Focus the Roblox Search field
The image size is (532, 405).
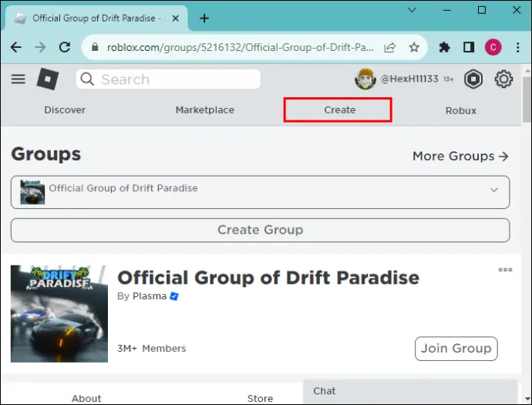(x=168, y=79)
